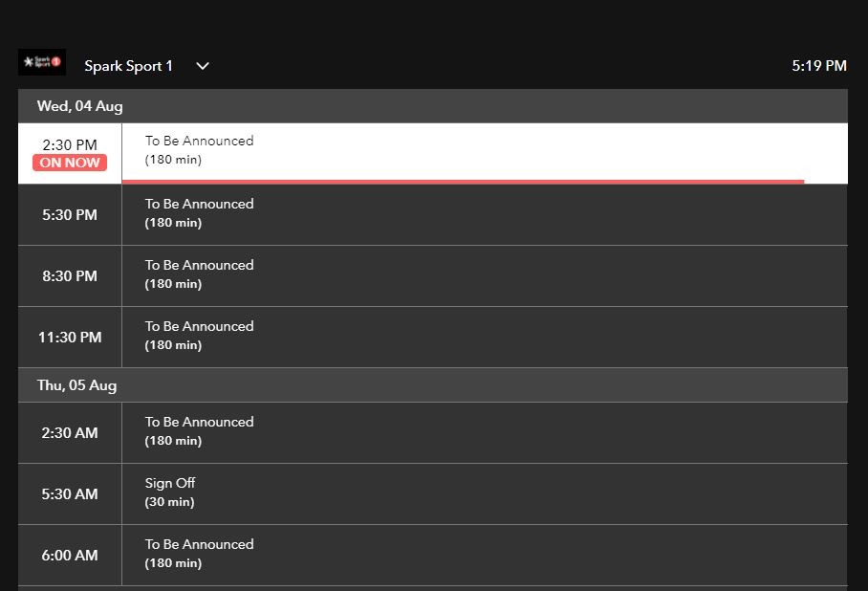Expand the channel selector chevron arrow
The width and height of the screenshot is (868, 591).
203,66
